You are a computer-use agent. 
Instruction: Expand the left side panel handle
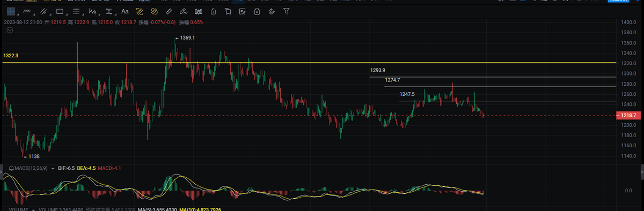click(x=2, y=171)
